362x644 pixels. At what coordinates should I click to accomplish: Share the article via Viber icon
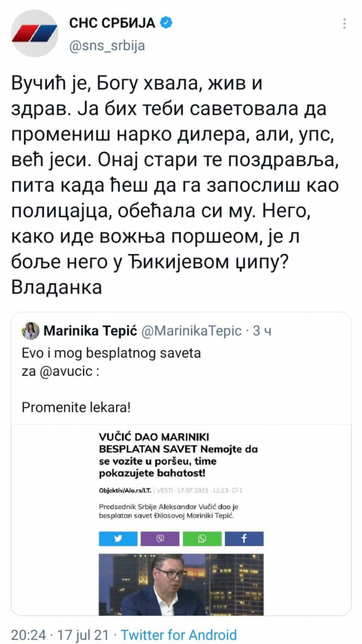(160, 538)
